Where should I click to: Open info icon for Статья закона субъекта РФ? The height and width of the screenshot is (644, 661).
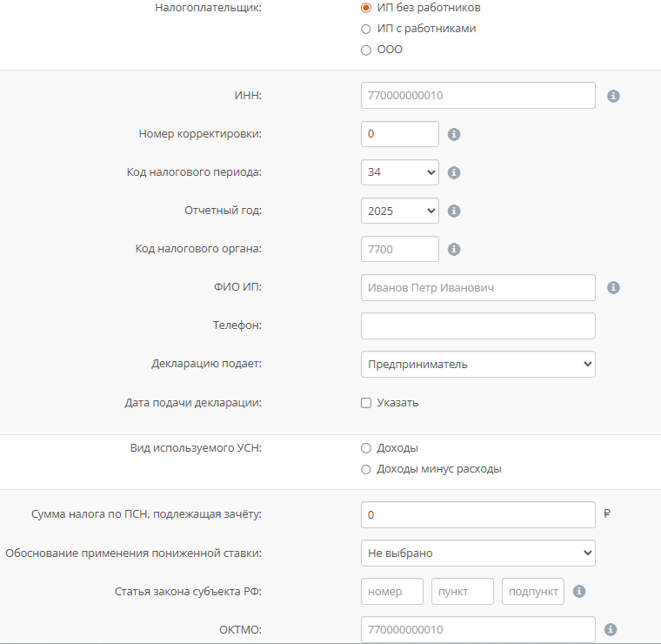coord(579,592)
